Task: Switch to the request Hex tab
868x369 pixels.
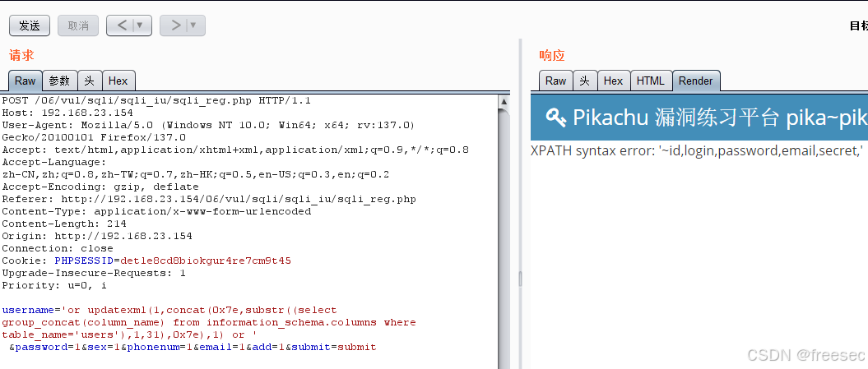Action: tap(118, 81)
